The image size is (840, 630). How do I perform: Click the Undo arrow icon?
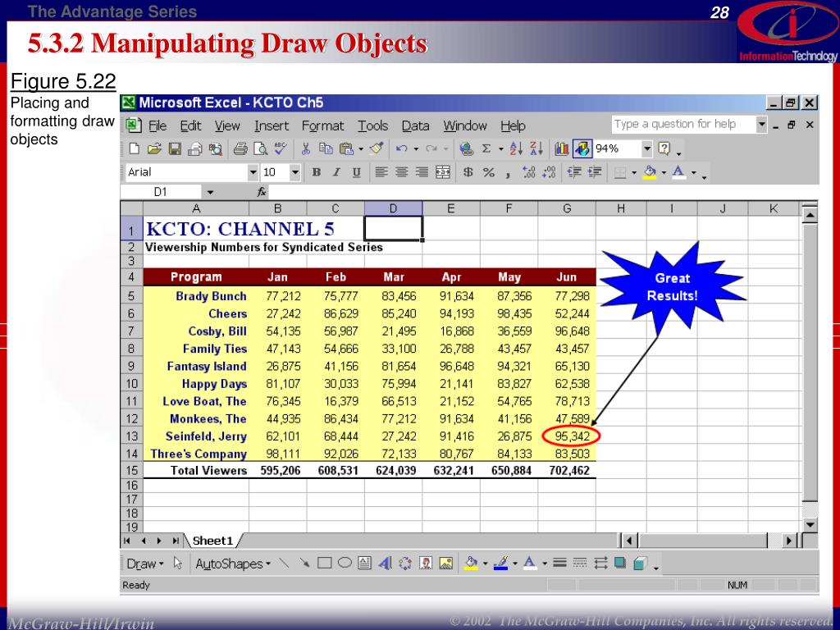[401, 148]
